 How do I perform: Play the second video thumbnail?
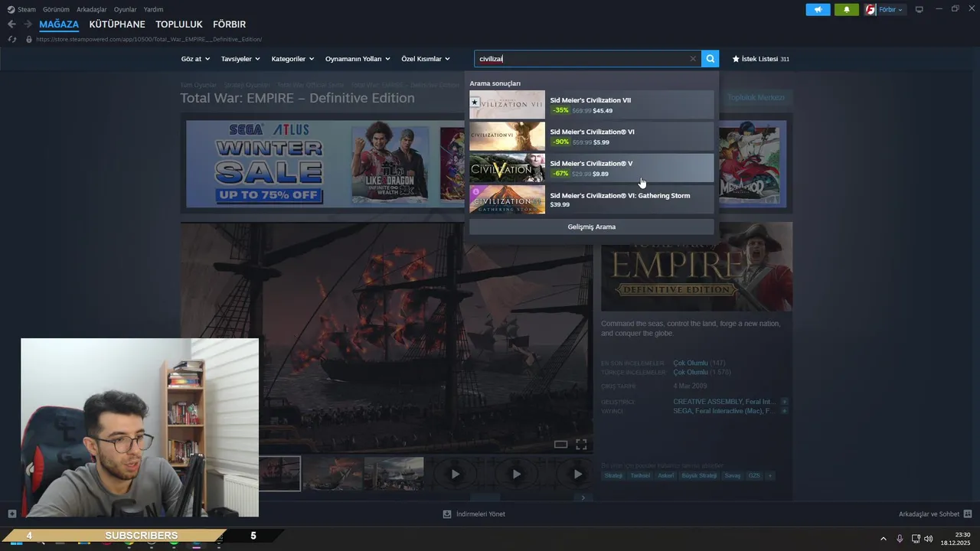[516, 474]
